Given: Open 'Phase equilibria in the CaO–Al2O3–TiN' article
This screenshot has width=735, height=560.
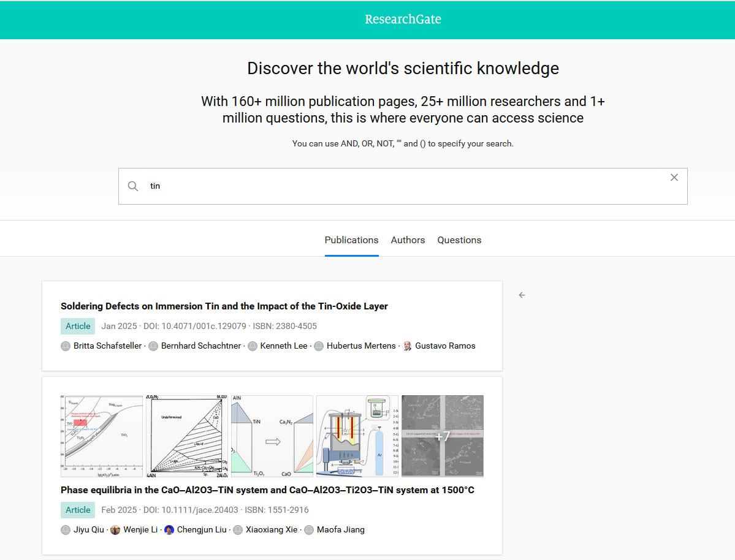Looking at the screenshot, I should pos(267,490).
